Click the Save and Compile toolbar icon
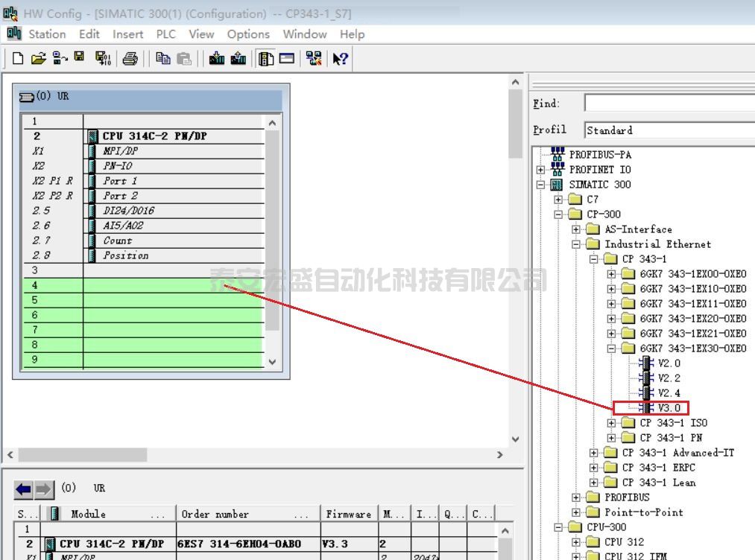The image size is (755, 560). [x=103, y=59]
